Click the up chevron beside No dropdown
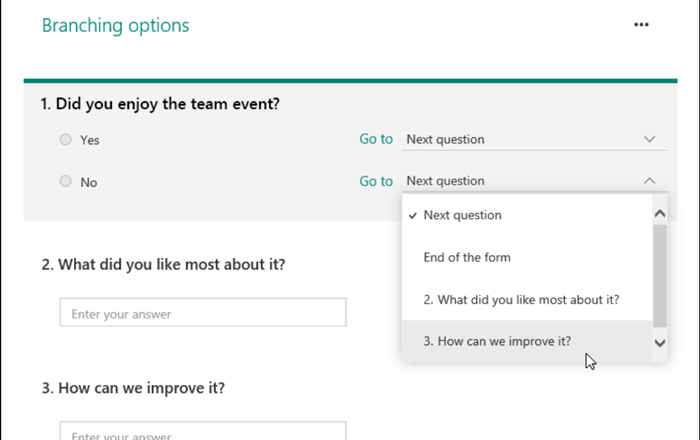 coord(650,181)
